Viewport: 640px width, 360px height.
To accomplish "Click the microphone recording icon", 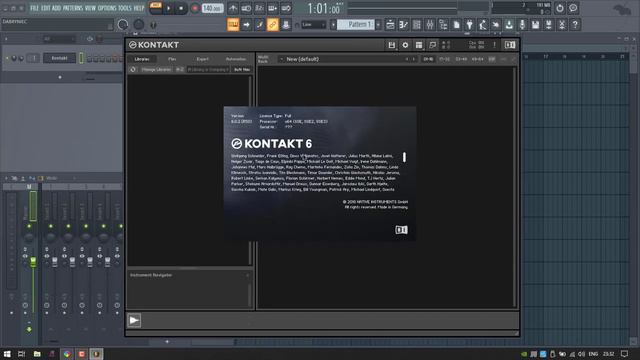I will [522, 25].
